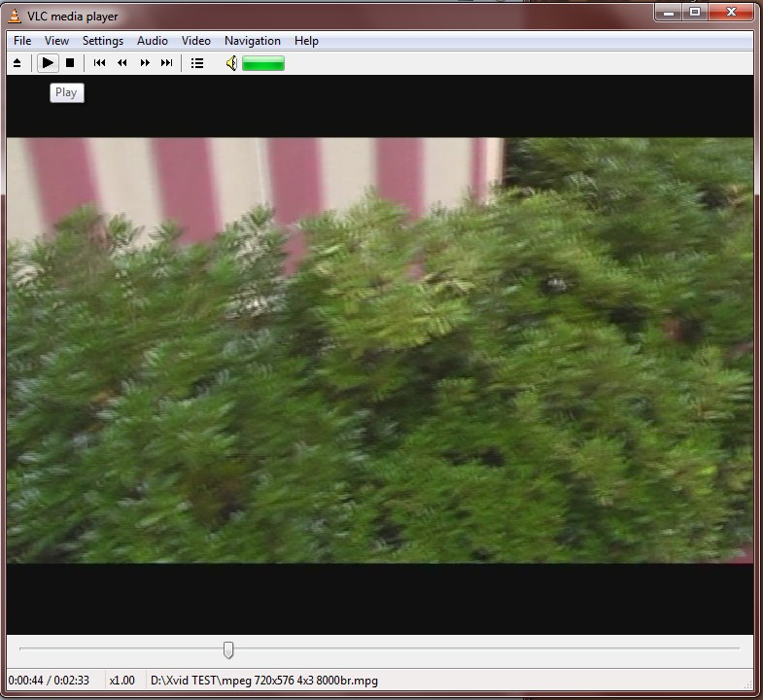Screen dimensions: 763x700
Task: Open the playlist list icon
Action: click(x=197, y=63)
